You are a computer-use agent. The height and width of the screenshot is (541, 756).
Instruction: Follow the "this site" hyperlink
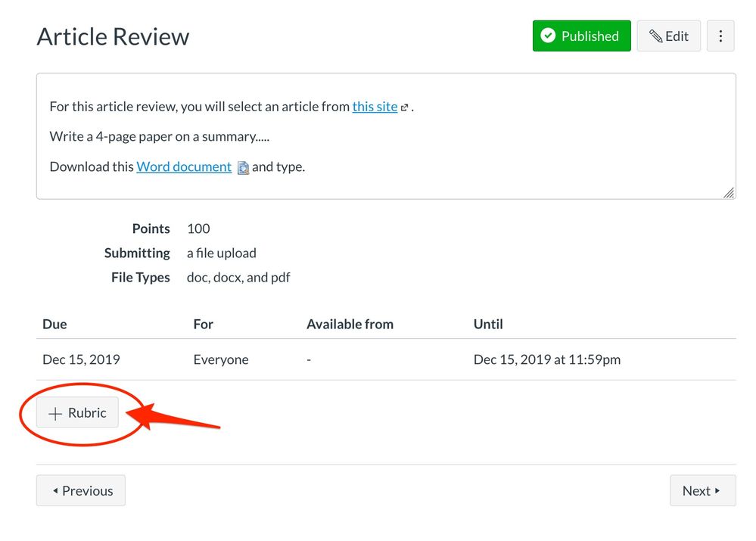375,107
